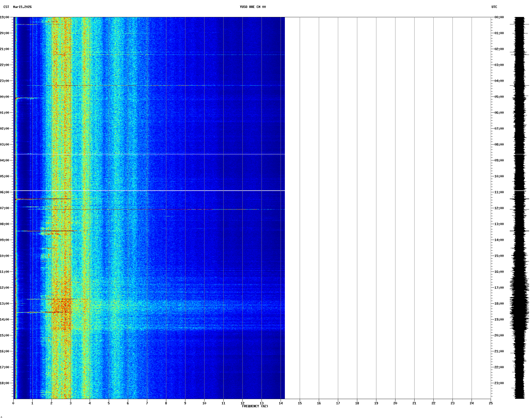Image resolution: width=531 pixels, height=420 pixels.
Task: Click the 10 Hz frequency tick label
Action: tap(204, 403)
